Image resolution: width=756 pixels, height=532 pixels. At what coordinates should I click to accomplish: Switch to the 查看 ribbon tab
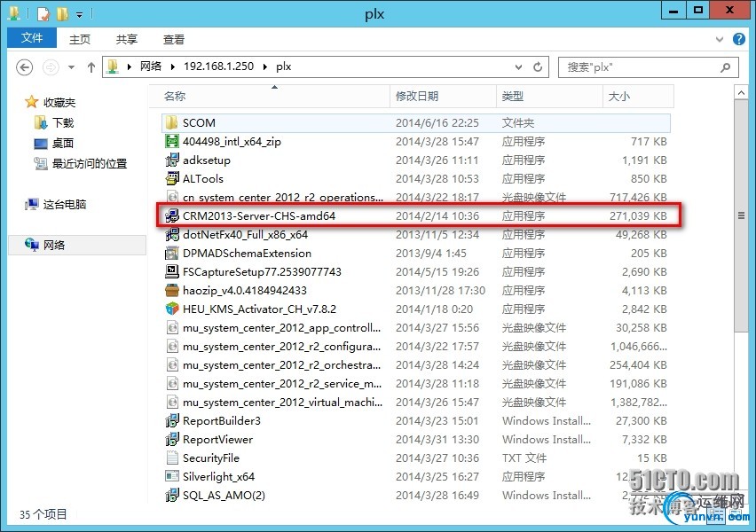pyautogui.click(x=174, y=39)
